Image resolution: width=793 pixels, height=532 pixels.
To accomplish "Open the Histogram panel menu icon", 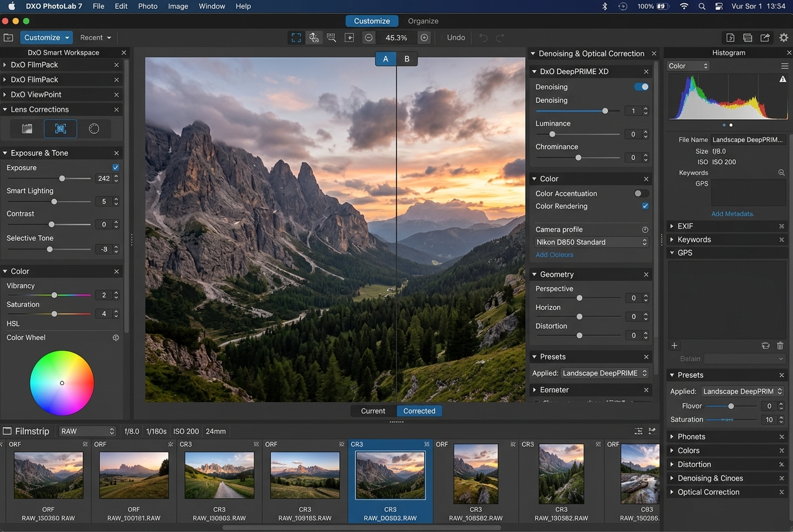I will click(x=784, y=66).
